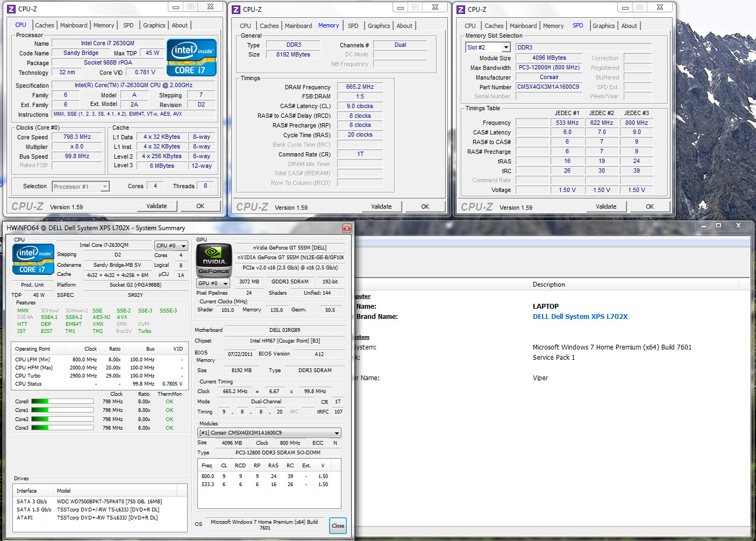Select the SATA 1.5 Gb/s TSSTcorp drive row
Viewport: 756px width, 541px height.
click(99, 510)
